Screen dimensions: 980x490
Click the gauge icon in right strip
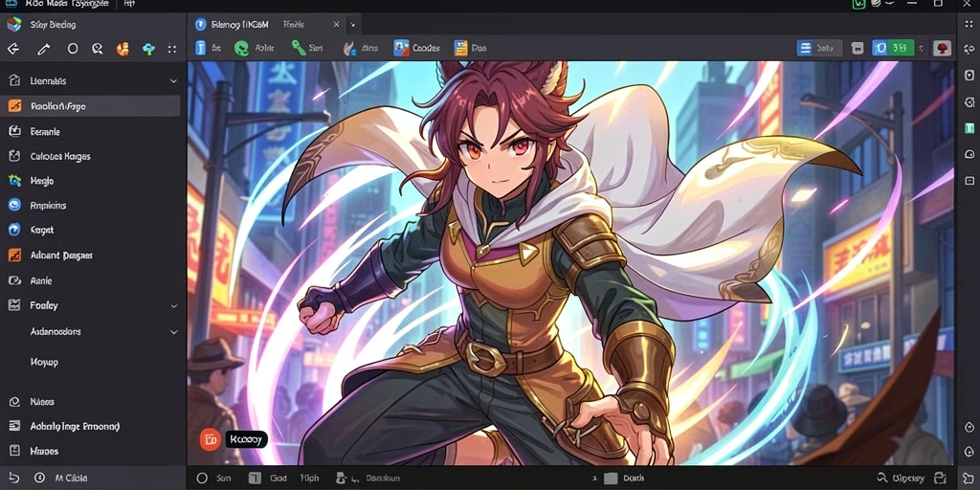point(969,154)
